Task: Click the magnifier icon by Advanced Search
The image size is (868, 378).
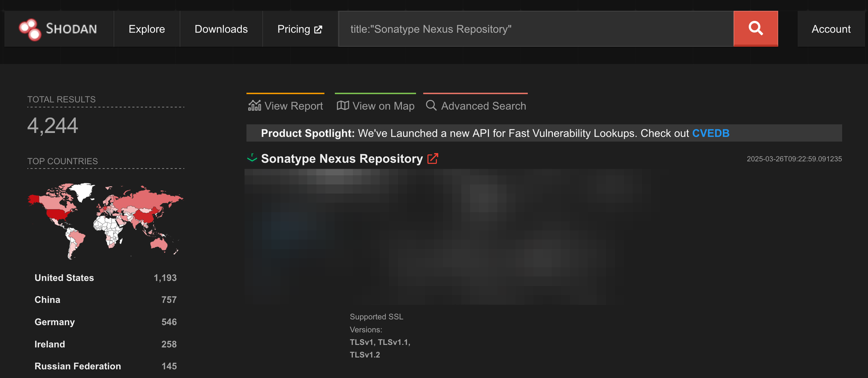Action: [x=431, y=105]
